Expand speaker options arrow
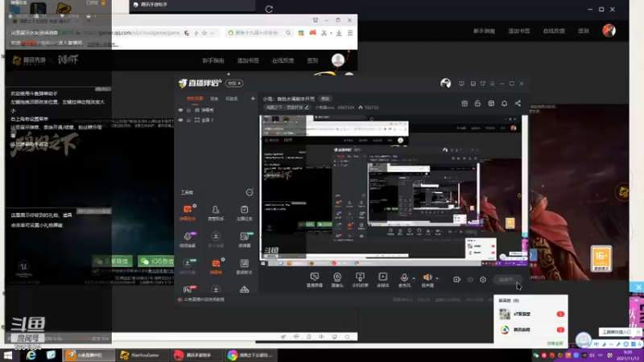The image size is (644, 362). [437, 278]
